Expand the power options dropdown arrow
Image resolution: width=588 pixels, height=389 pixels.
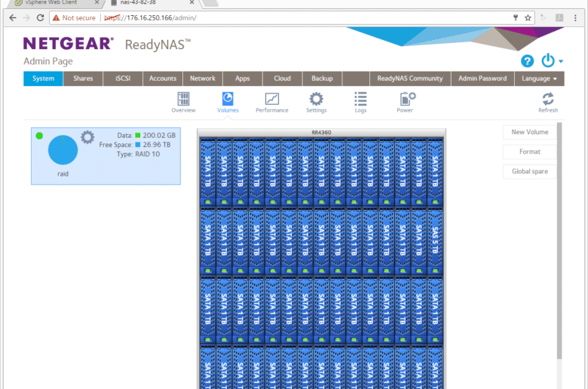click(x=561, y=61)
